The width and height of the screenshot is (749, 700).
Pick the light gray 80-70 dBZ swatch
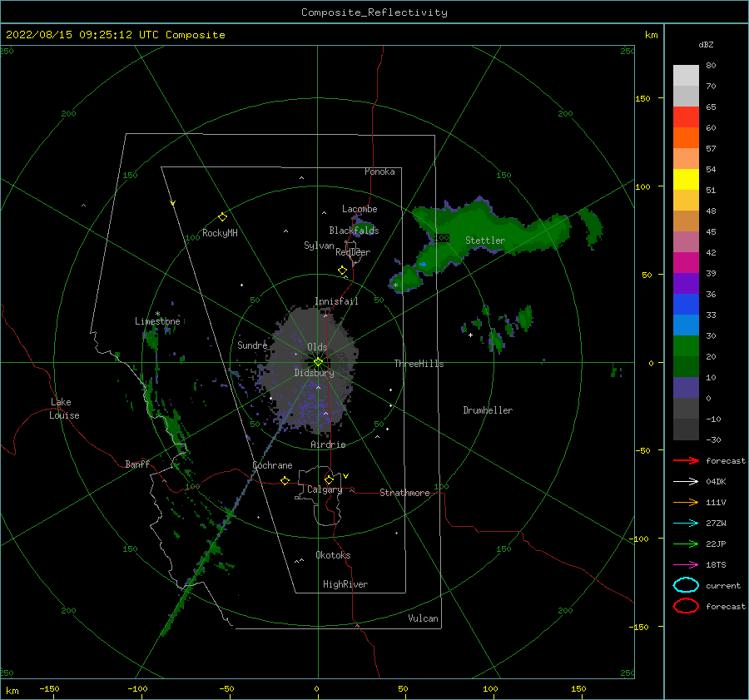(686, 76)
